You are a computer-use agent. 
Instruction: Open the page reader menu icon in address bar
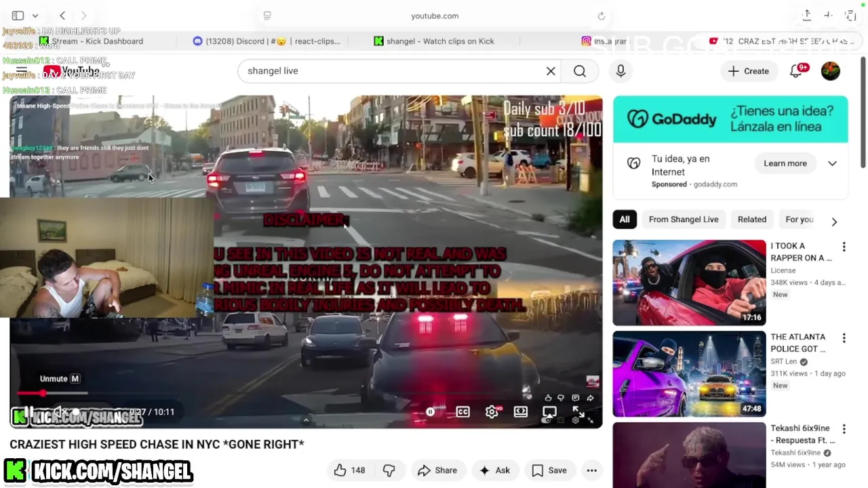267,16
